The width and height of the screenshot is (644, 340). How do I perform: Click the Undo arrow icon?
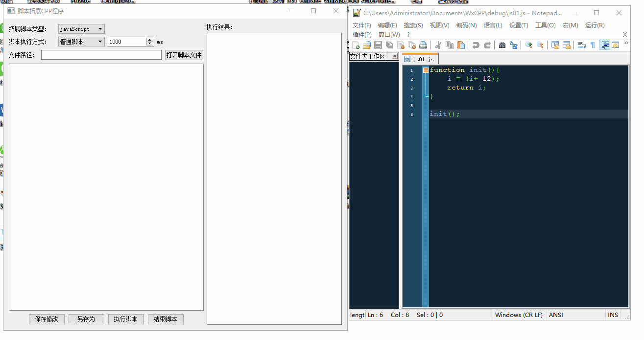(x=476, y=45)
